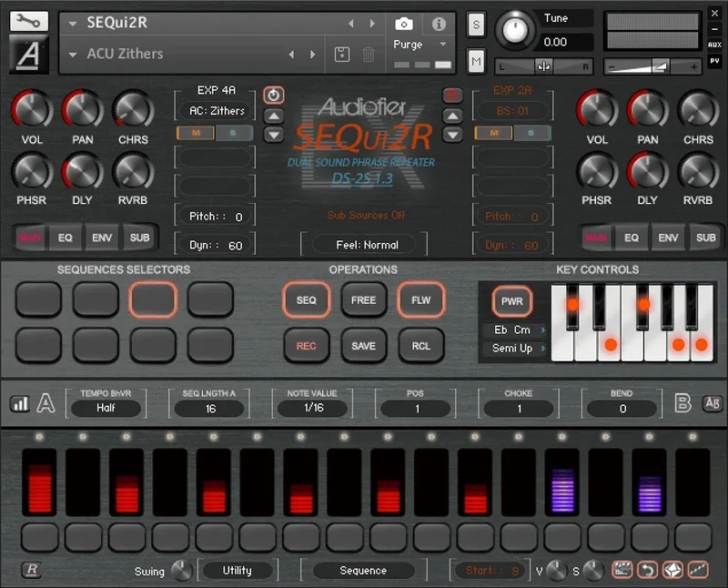Open the AC: Zithers sound selector
The width and height of the screenshot is (728, 588).
[x=216, y=111]
